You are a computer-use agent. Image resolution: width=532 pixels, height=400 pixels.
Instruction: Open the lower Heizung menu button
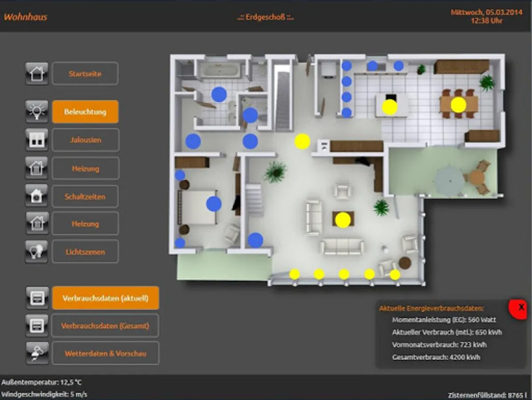point(85,223)
